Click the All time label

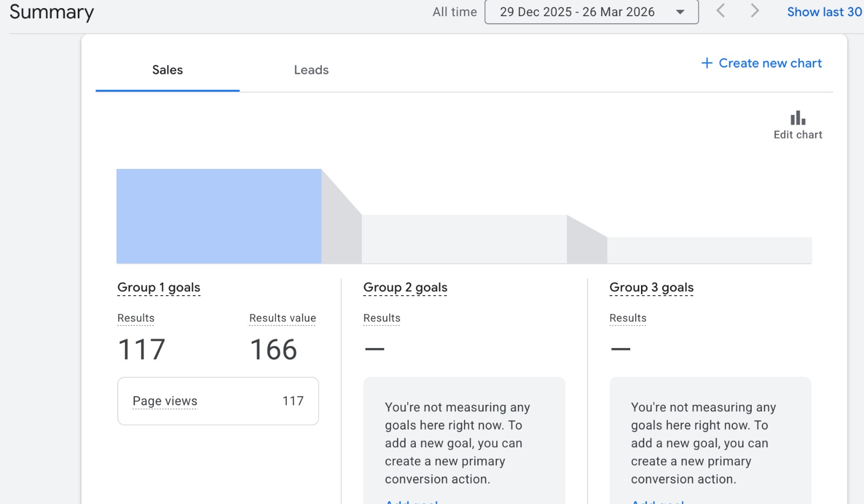click(x=455, y=12)
